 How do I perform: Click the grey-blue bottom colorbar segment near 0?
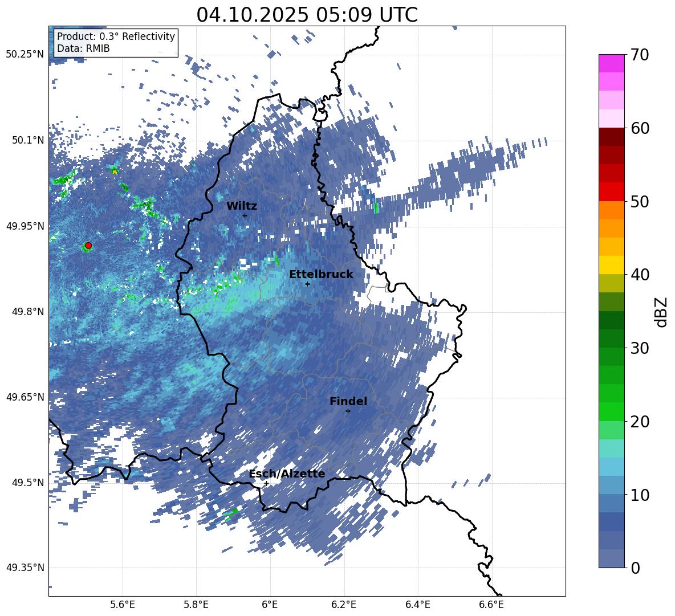tap(611, 559)
